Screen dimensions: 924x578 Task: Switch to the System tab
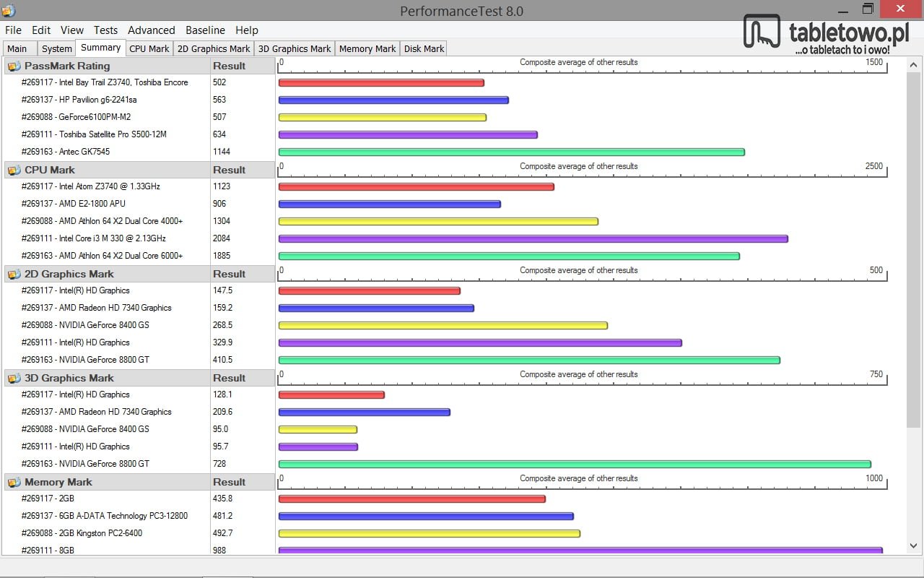pyautogui.click(x=56, y=49)
